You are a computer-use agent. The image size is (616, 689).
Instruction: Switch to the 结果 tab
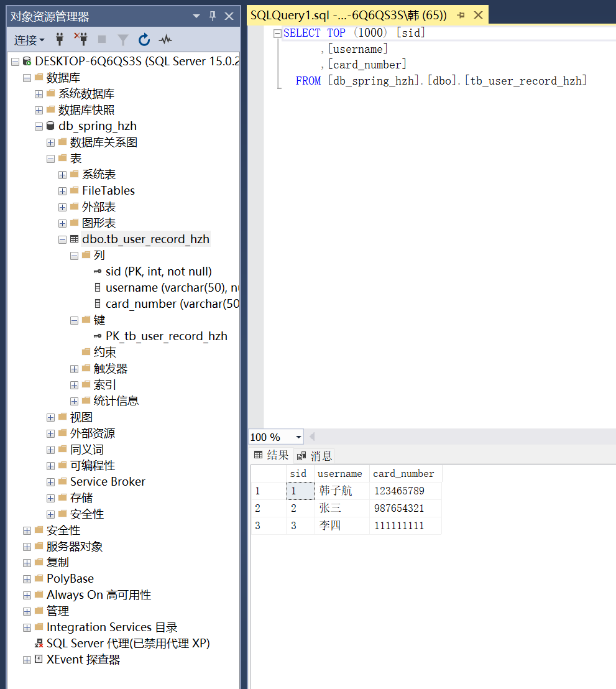click(271, 455)
